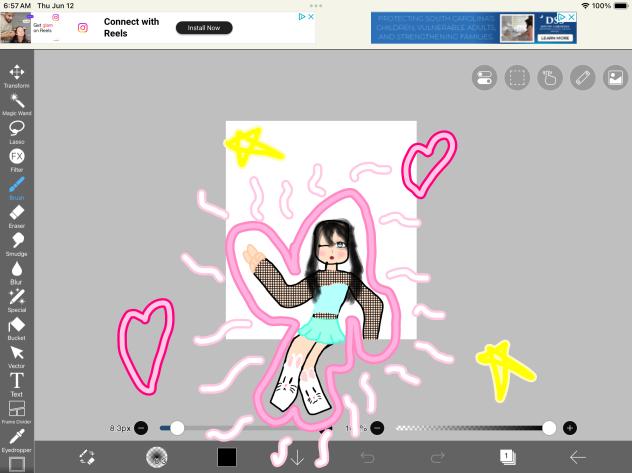This screenshot has width=632, height=473.
Task: Switch brush and eraser swap icon
Action: (x=87, y=457)
